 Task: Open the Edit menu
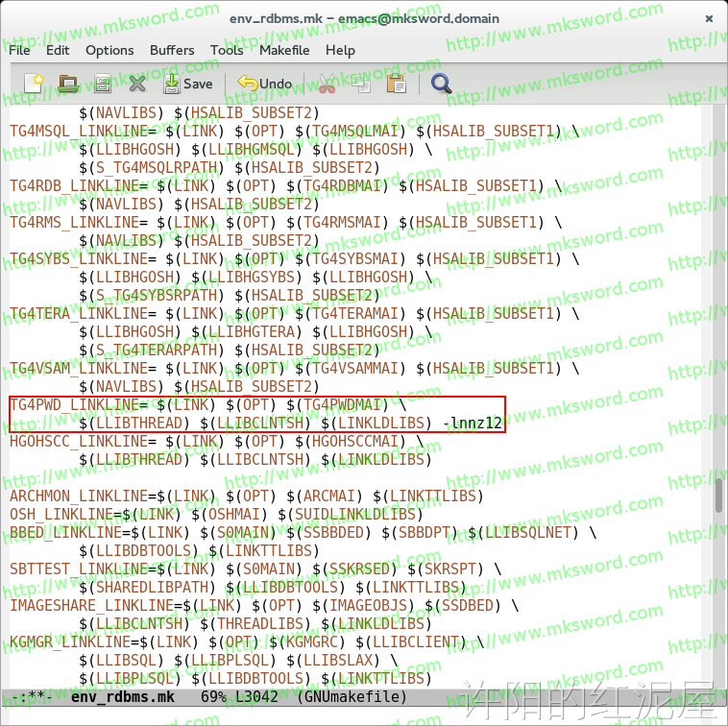(58, 50)
